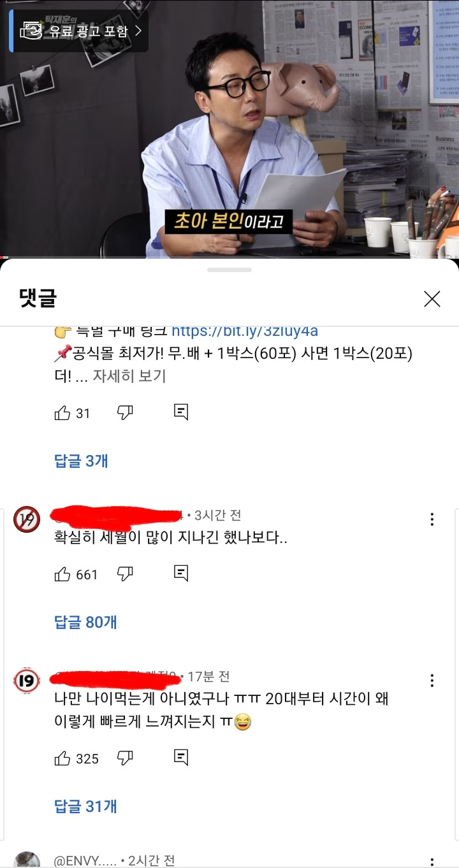The width and height of the screenshot is (459, 868).
Task: Dislike the pinned comment with 31 likes
Action: pos(125,413)
